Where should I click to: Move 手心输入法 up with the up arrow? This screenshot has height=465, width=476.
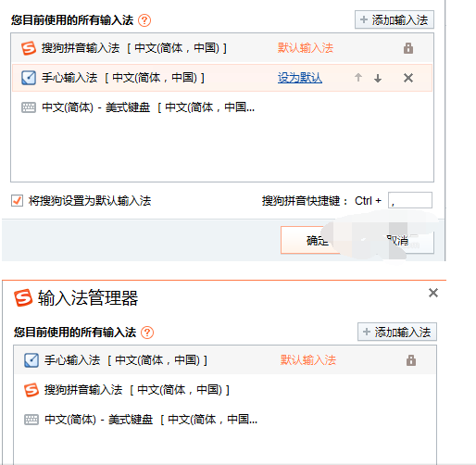point(358,78)
